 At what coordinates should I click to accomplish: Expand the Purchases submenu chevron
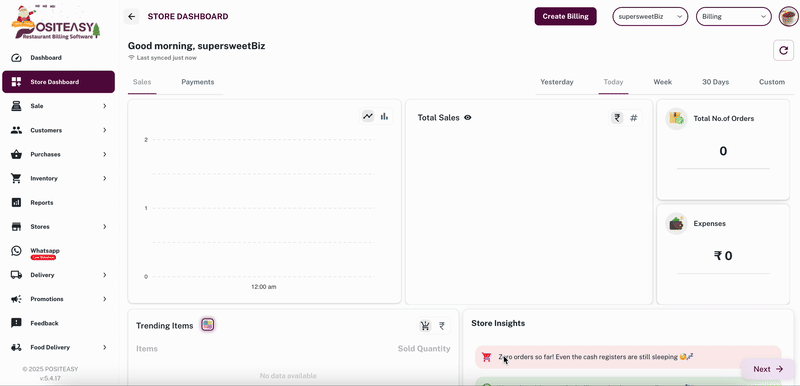coord(105,154)
